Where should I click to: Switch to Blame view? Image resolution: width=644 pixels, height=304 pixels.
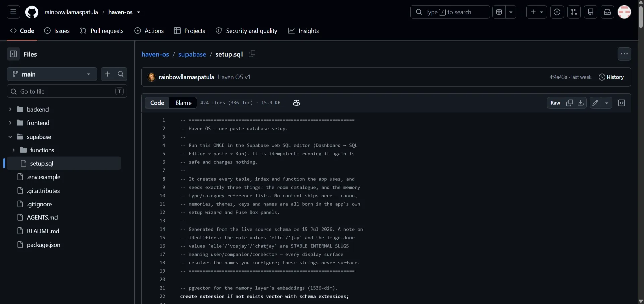click(183, 103)
